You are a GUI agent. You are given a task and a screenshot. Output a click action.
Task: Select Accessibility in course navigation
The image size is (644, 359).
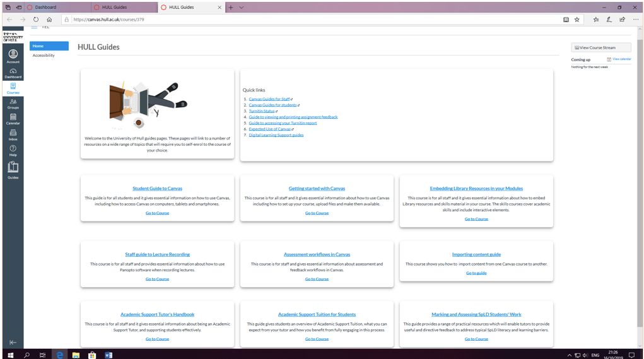coord(44,56)
